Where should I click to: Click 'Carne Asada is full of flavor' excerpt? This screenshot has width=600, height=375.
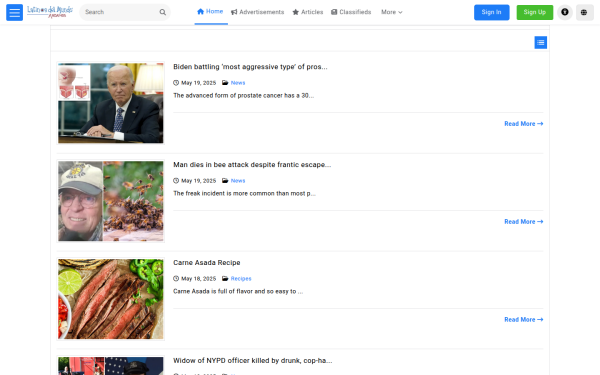pos(238,291)
